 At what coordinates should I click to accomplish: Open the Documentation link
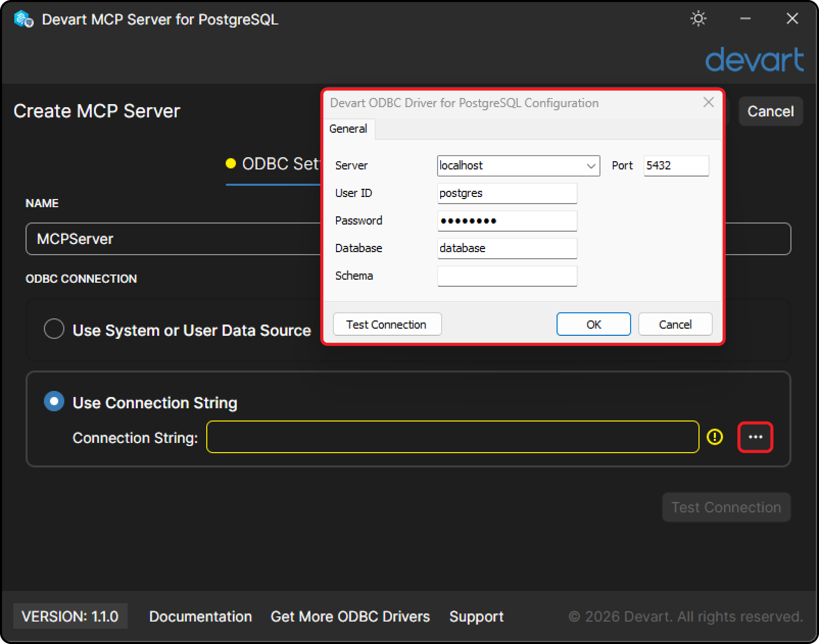click(201, 616)
